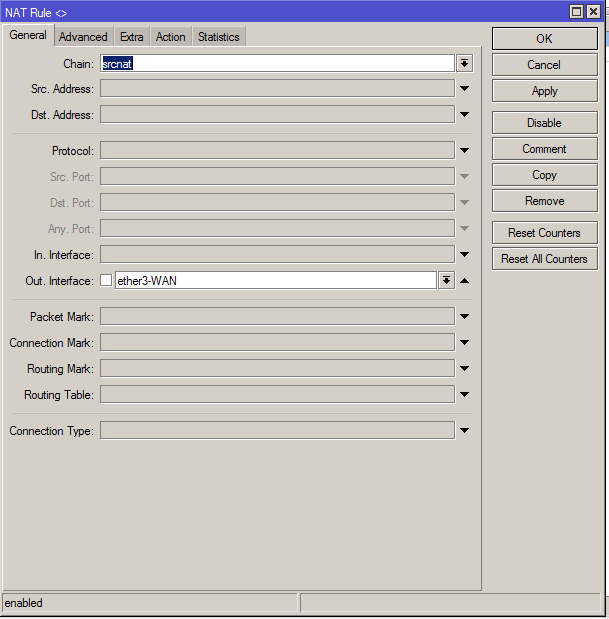The width and height of the screenshot is (609, 619).
Task: Open the Action tab
Action: (171, 37)
